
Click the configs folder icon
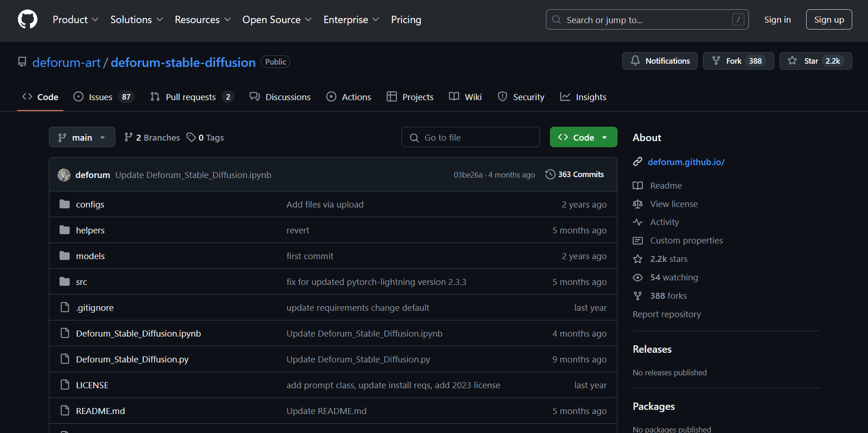65,204
